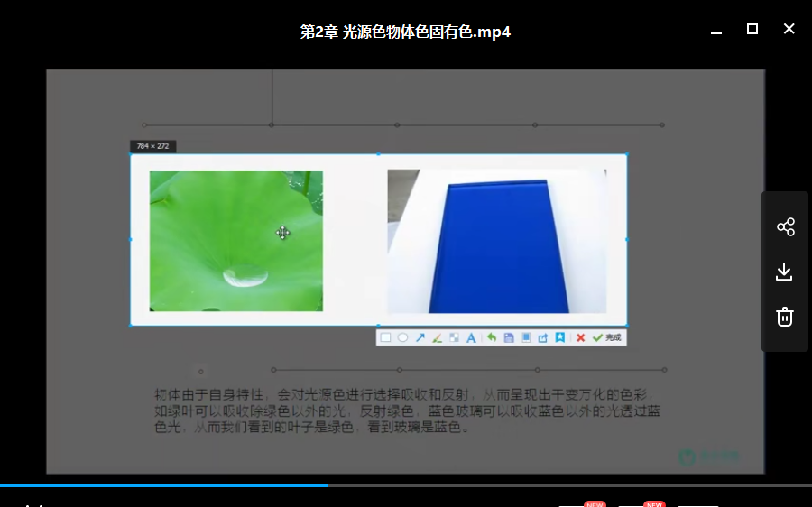Click the share screenshot export icon
This screenshot has height=507, width=812.
pyautogui.click(x=543, y=337)
